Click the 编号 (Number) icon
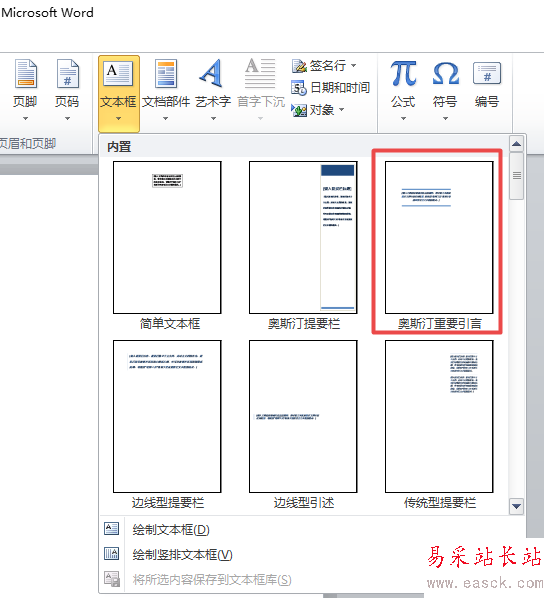The width and height of the screenshot is (544, 598). coord(487,73)
